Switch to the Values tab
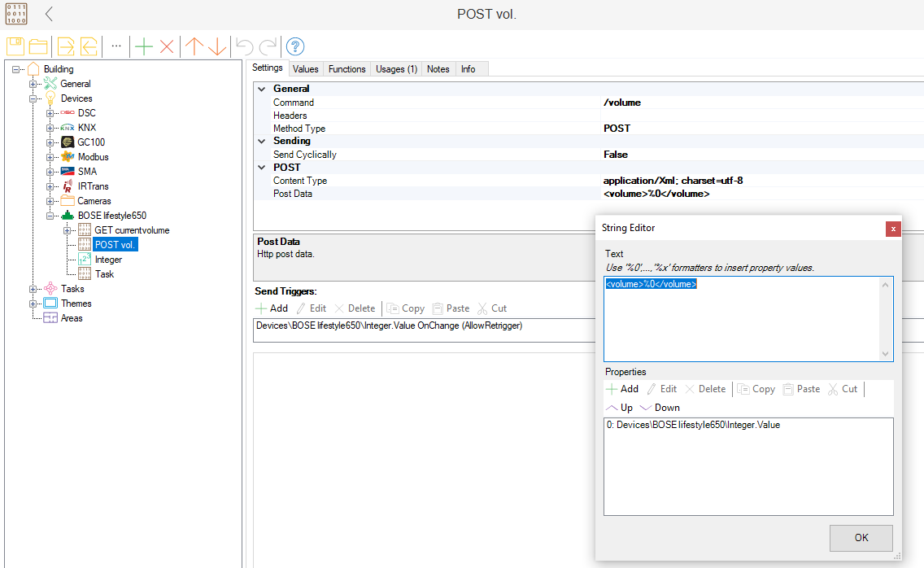 click(x=306, y=69)
